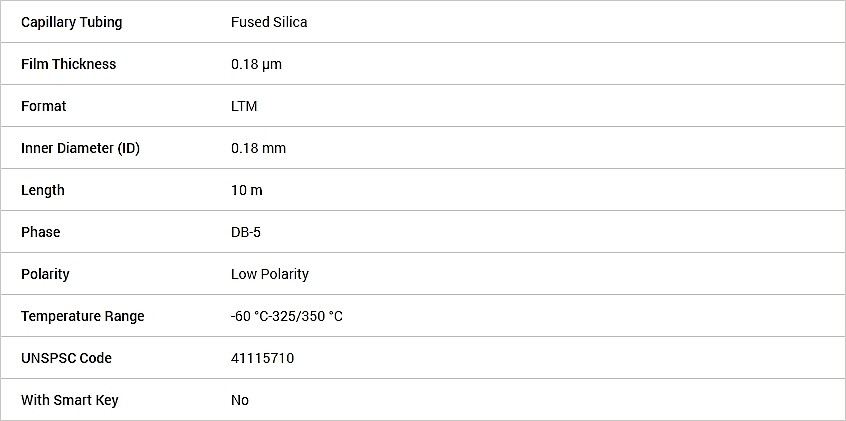This screenshot has height=421, width=846.
Task: Select the 0.18 µm film thickness value
Action: tap(256, 65)
